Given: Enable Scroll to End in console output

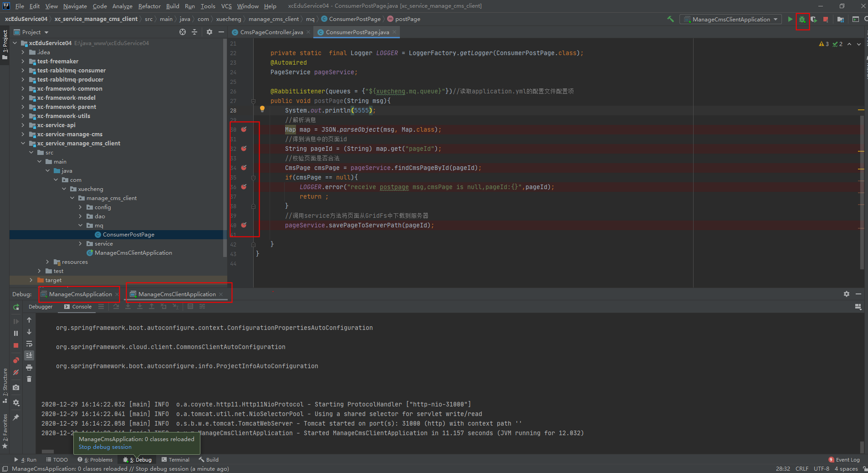Looking at the screenshot, I should (x=29, y=355).
